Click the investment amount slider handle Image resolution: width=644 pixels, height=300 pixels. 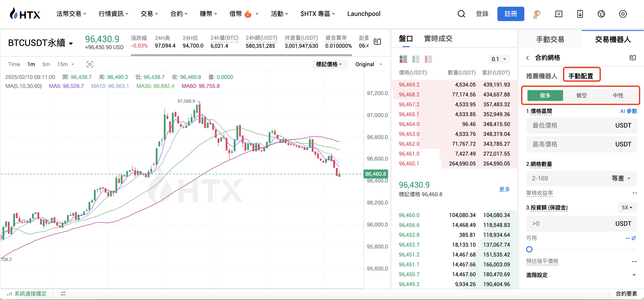[529, 249]
